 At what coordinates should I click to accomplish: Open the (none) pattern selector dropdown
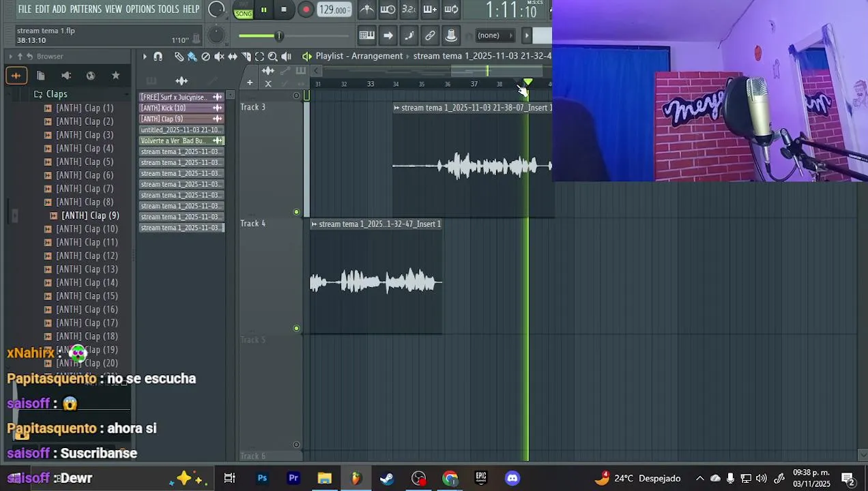point(495,35)
